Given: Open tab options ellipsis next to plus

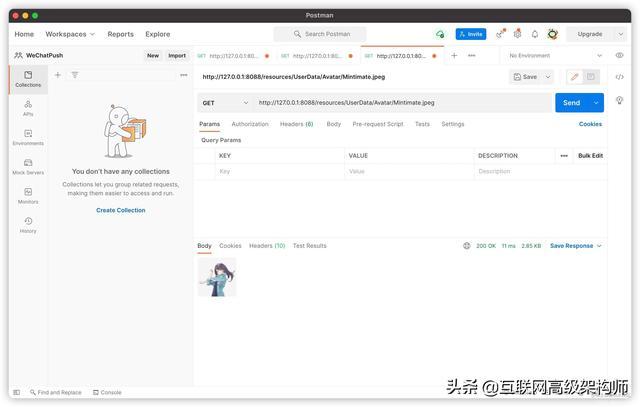Looking at the screenshot, I should (x=471, y=56).
